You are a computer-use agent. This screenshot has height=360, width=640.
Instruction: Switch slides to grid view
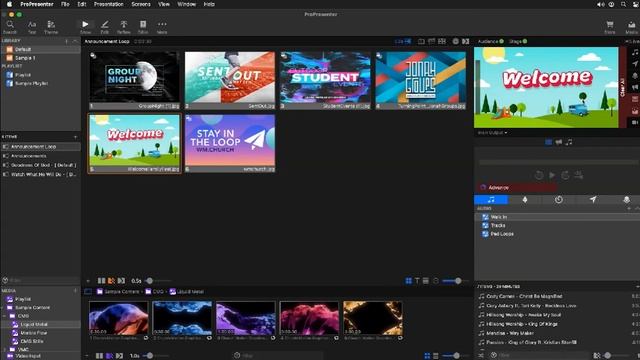click(409, 281)
